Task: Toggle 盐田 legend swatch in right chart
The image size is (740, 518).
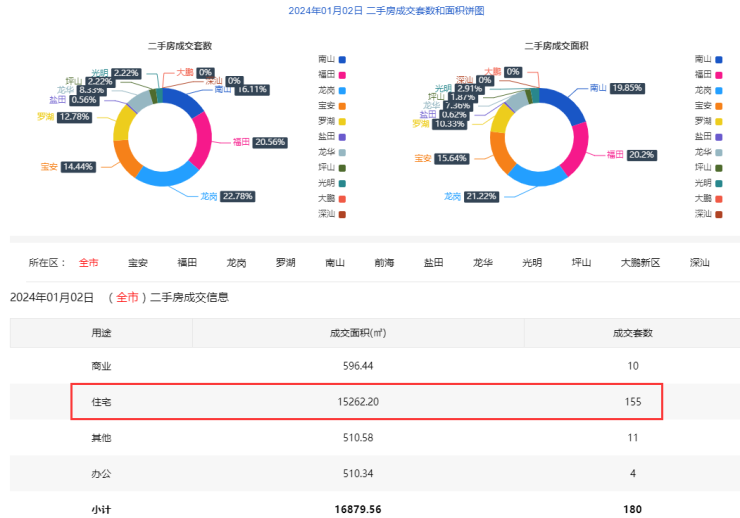Action: (x=719, y=137)
